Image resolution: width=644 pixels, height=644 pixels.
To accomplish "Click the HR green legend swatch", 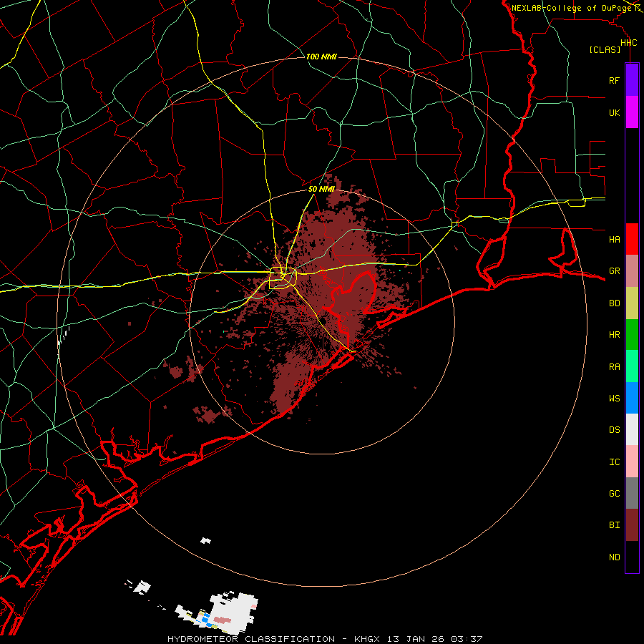I will (632, 335).
